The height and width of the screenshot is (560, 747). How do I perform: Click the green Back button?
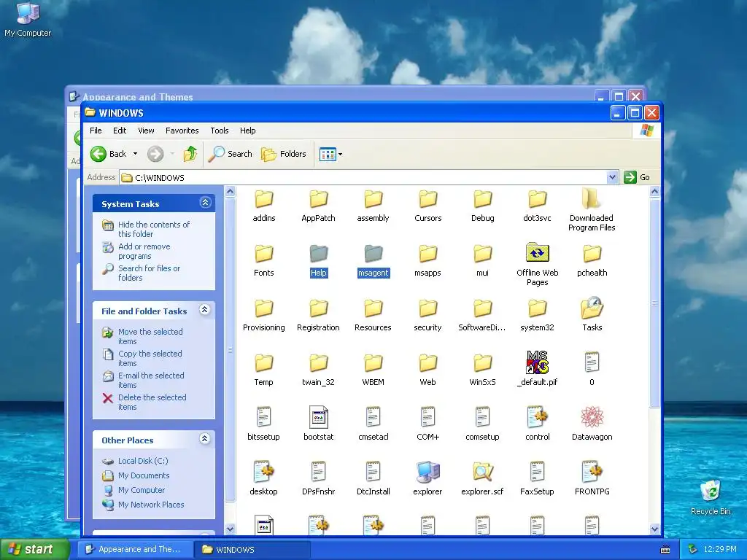click(109, 154)
